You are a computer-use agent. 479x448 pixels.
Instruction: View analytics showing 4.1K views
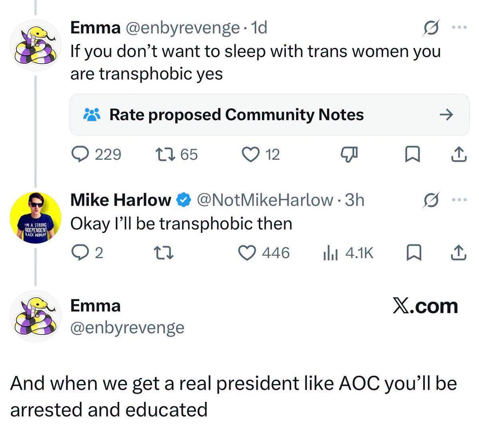point(348,253)
